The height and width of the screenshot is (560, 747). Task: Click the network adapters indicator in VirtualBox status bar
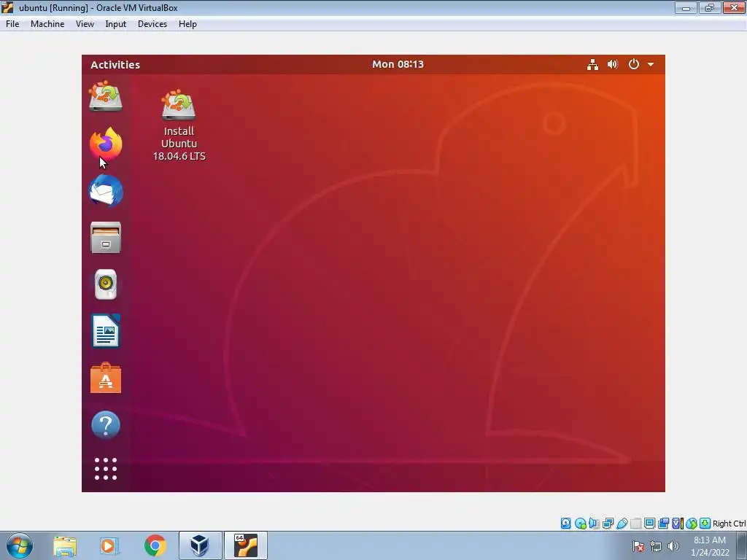[608, 524]
